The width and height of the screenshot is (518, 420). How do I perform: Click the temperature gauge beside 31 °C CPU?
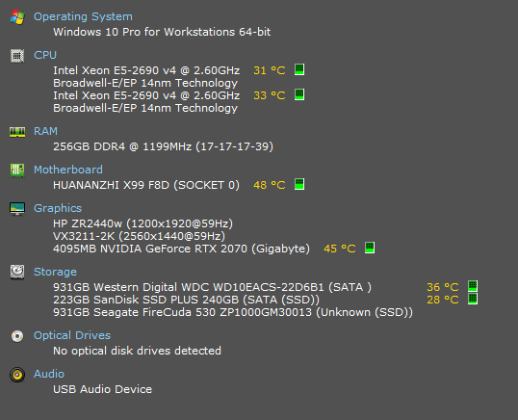(x=299, y=69)
